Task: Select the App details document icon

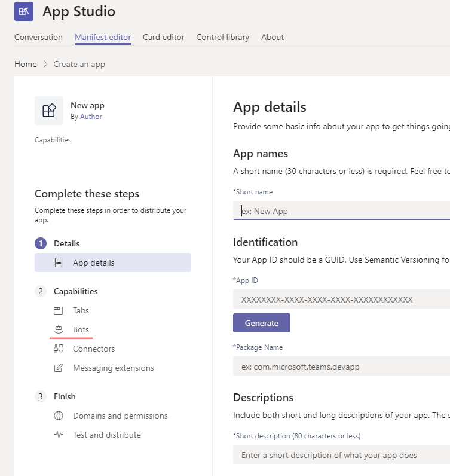Action: (59, 263)
